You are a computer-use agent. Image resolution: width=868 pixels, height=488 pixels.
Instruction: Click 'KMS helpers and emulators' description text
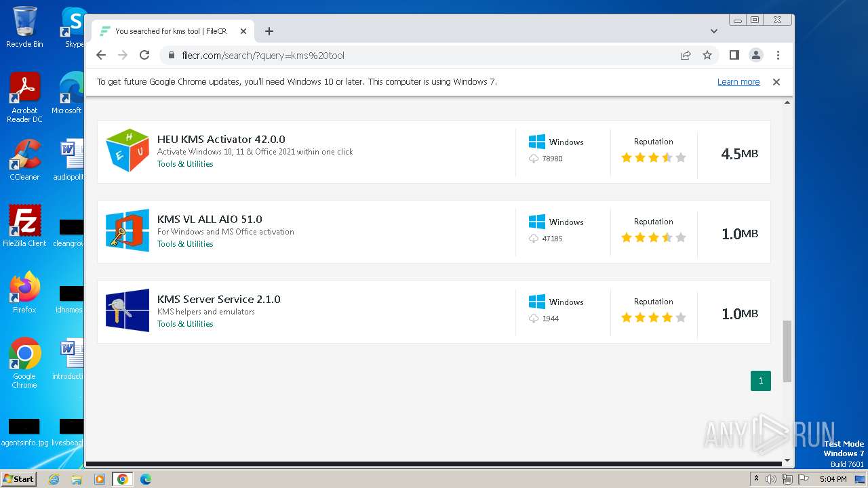[x=206, y=312]
